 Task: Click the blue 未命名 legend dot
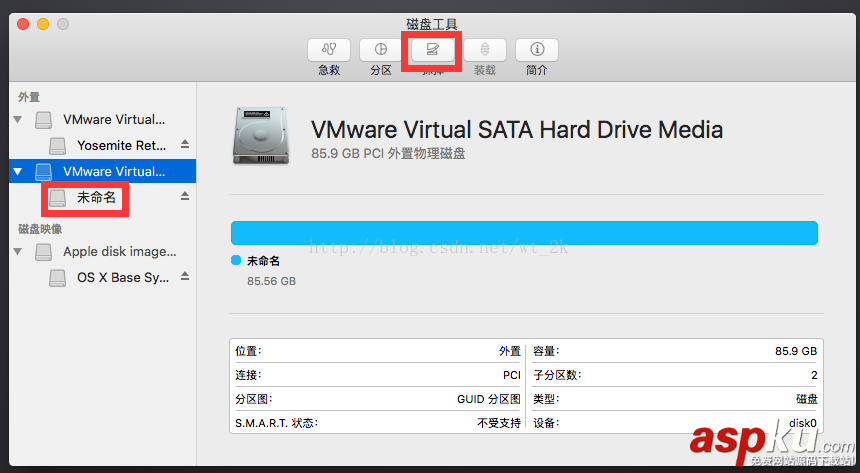tap(236, 260)
